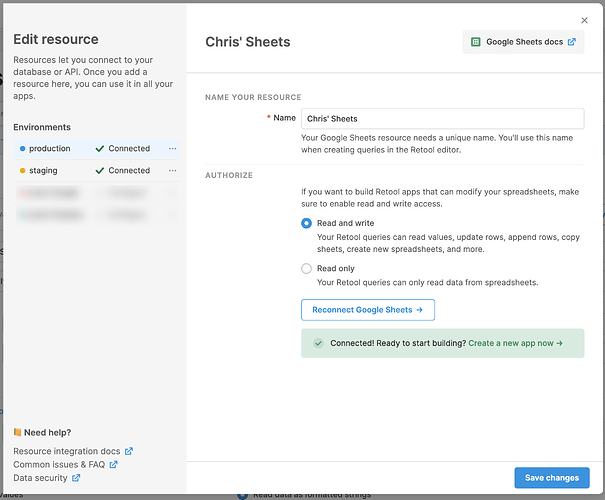Open Common issues & FAQ link
Viewport: 605px width, 500px height.
tap(59, 465)
